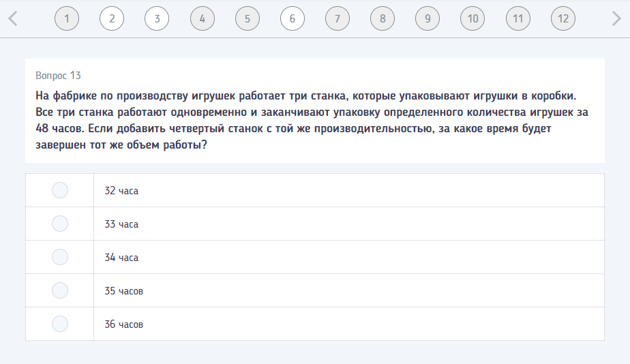Show next questions with right arrow
This screenshot has width=630, height=364.
(616, 18)
